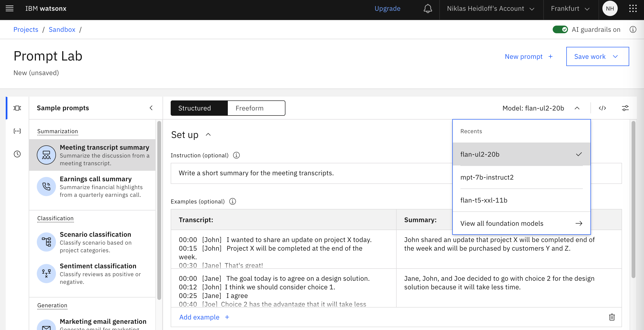
Task: Click the plus icon next to Add example
Action: tap(227, 317)
